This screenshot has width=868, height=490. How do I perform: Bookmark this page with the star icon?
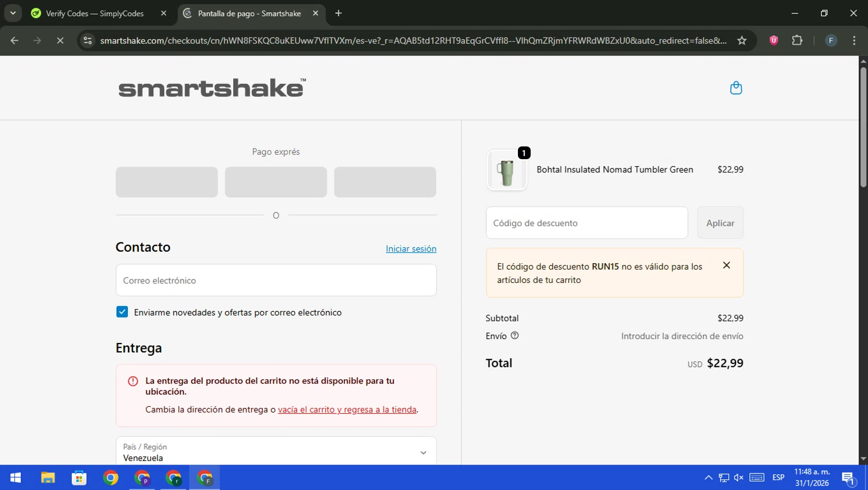pyautogui.click(x=741, y=40)
